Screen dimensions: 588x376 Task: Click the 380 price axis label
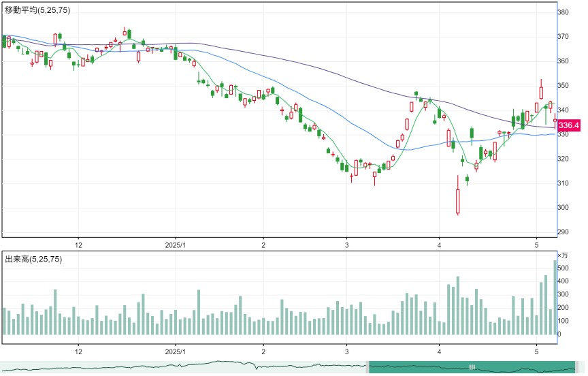pos(563,12)
